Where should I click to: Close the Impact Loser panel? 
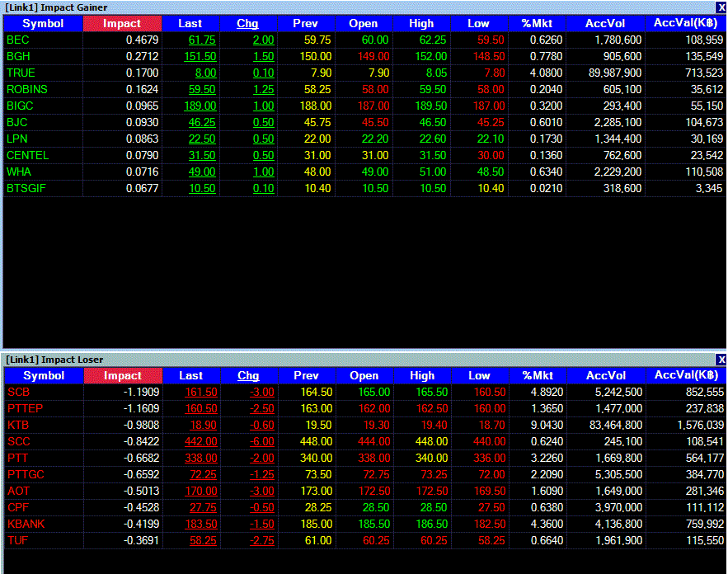tap(721, 360)
